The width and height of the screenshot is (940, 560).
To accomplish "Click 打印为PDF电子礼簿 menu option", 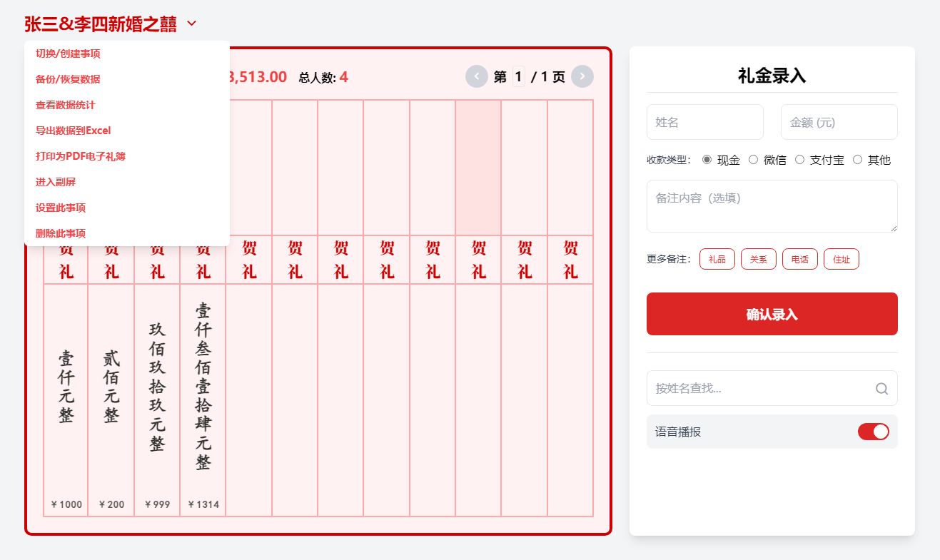I will 80,156.
